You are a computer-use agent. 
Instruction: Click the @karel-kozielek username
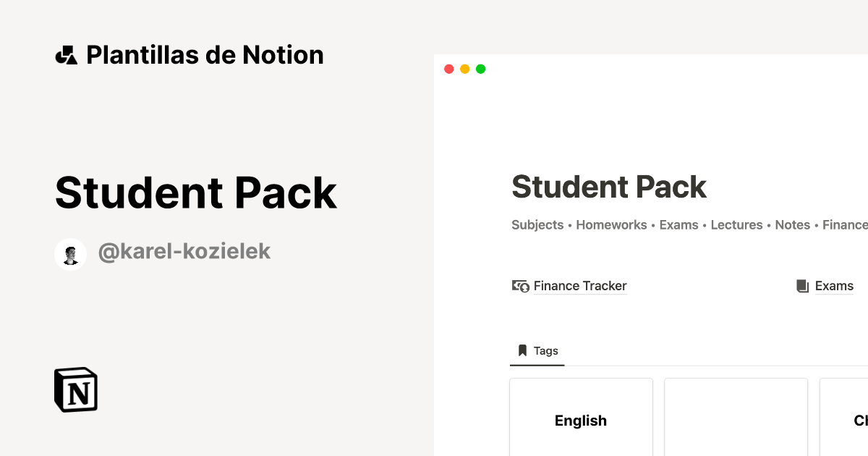click(x=184, y=251)
